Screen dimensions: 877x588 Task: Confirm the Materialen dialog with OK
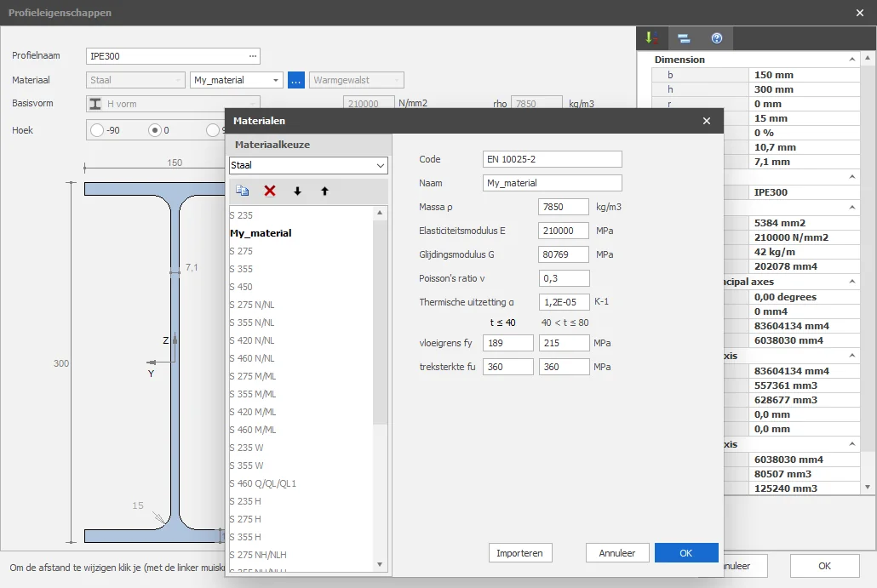click(x=686, y=553)
